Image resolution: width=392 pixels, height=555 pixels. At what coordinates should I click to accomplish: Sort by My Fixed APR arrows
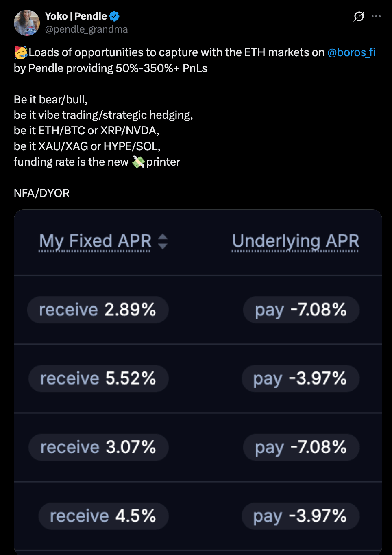[163, 241]
